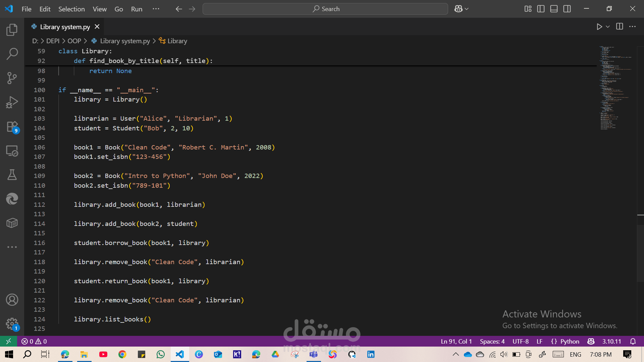Expand the run button dropdown arrow
The height and width of the screenshot is (362, 644).
click(608, 26)
